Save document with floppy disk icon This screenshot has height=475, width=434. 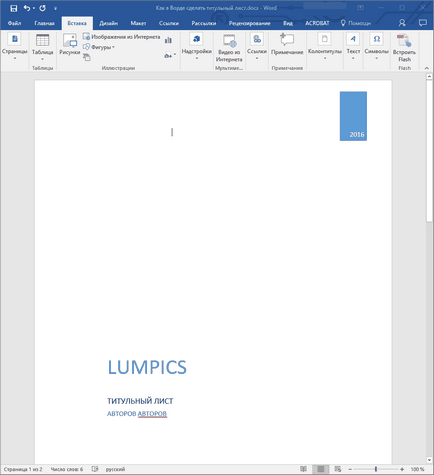[x=14, y=8]
